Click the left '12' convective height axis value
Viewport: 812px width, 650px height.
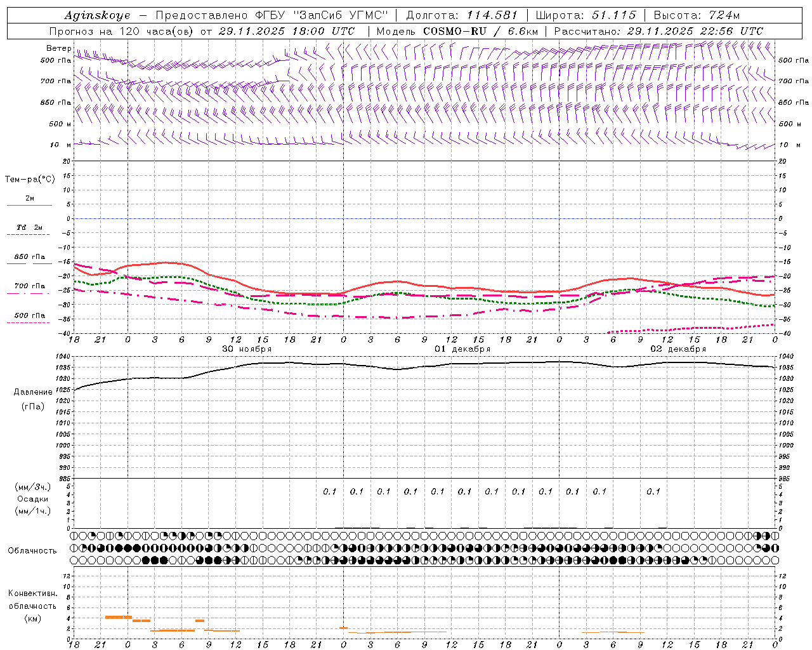point(67,576)
